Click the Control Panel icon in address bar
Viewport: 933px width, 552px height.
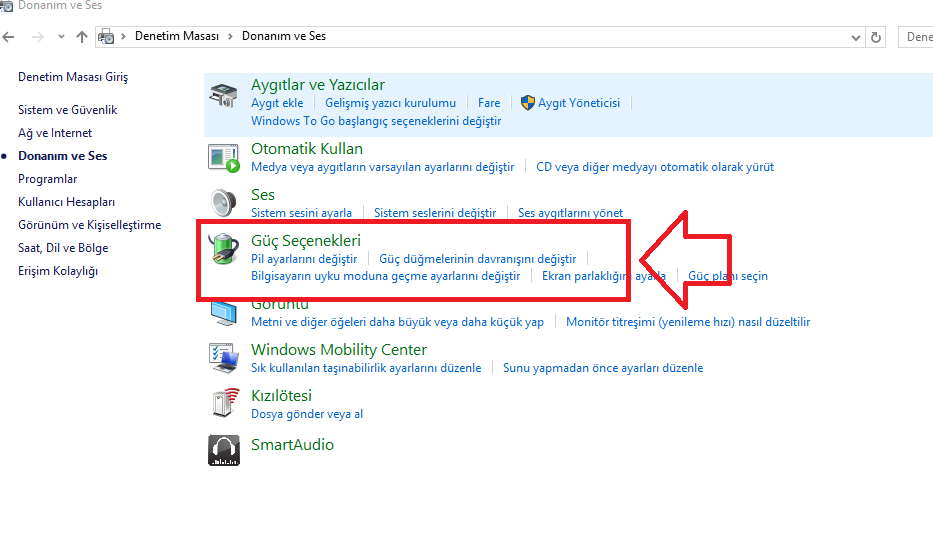pyautogui.click(x=106, y=37)
